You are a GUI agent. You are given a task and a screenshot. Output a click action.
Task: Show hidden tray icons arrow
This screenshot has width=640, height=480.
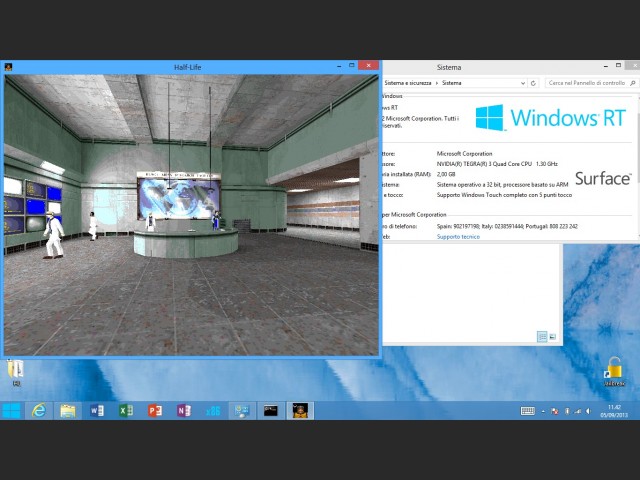coord(543,411)
